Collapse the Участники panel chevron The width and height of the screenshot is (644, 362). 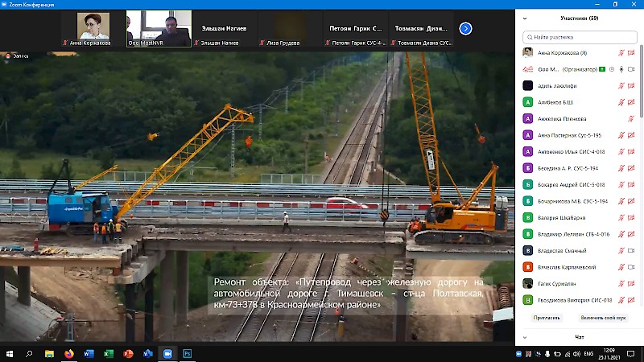[x=525, y=18]
